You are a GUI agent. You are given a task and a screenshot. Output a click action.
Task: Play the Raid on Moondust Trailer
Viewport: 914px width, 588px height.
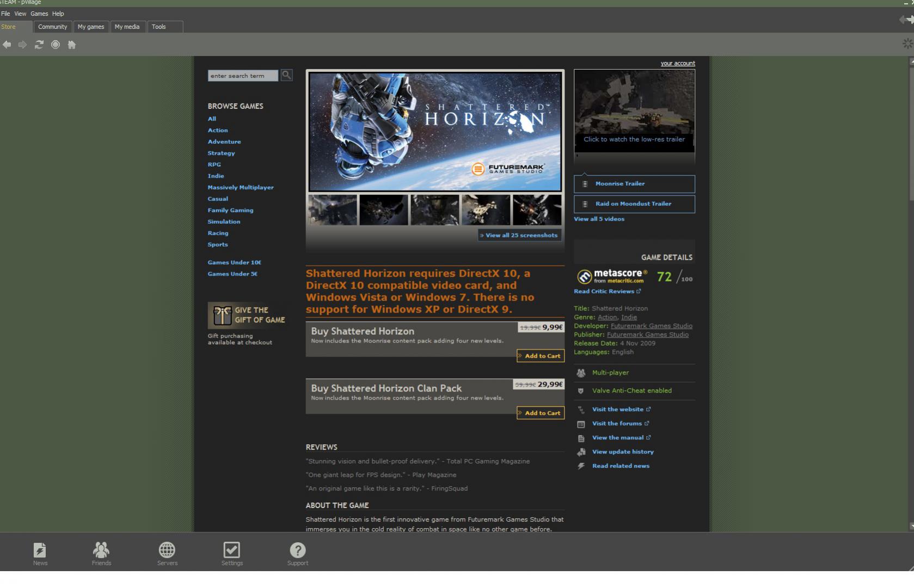tap(634, 204)
